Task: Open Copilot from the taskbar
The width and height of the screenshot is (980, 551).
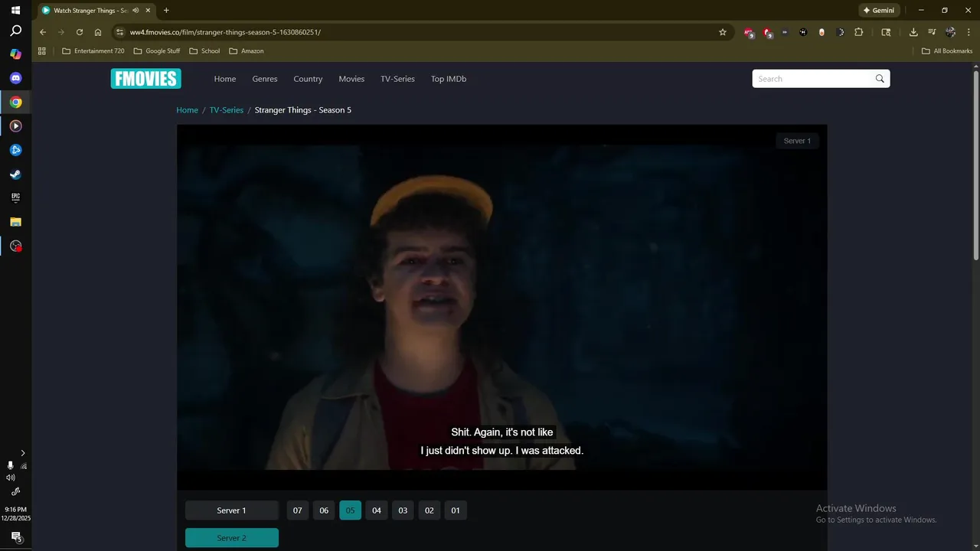Action: pos(15,54)
